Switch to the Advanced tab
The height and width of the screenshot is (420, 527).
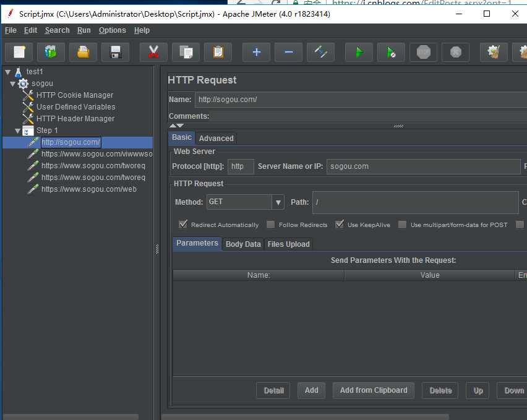[216, 139]
